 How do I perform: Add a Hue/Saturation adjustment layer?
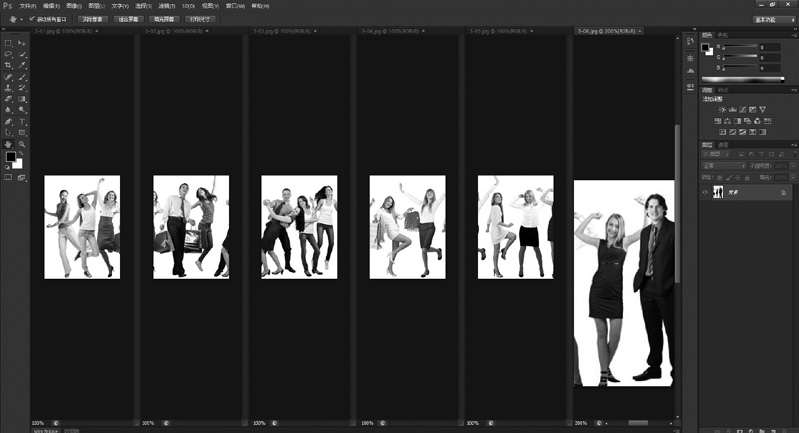point(718,121)
